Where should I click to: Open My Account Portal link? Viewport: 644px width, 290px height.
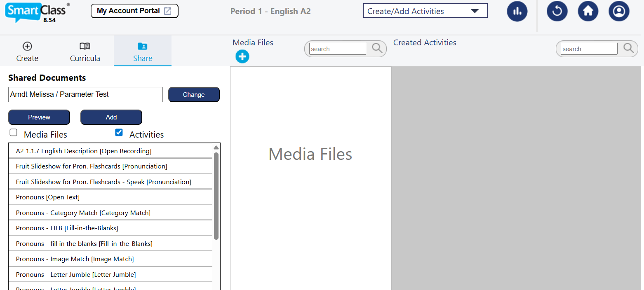(x=134, y=11)
